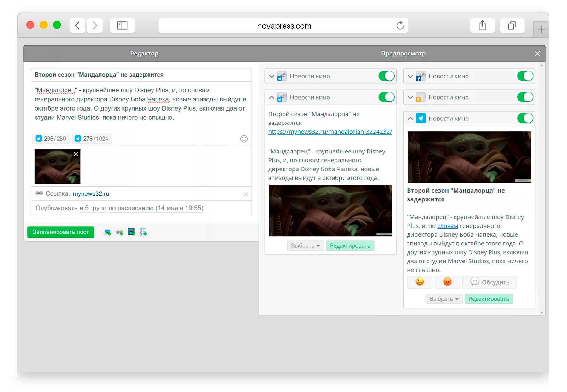The height and width of the screenshot is (392, 567).
Task: Expand the VK Новости кино preview
Action: tap(272, 76)
